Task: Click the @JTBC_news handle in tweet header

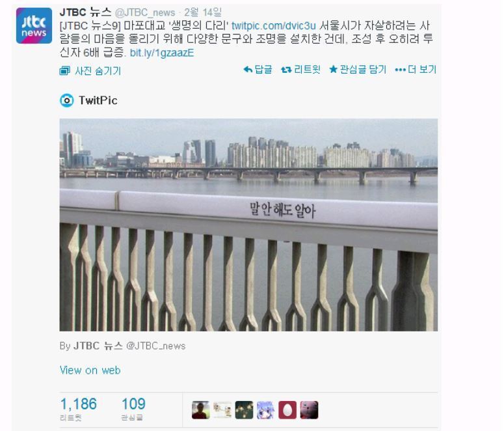Action: 145,13
